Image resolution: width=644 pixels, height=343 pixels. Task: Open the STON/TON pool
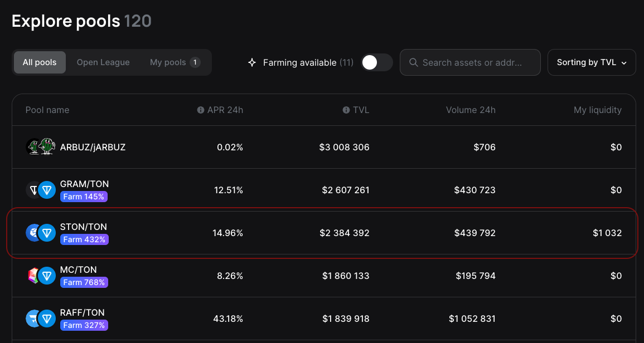pyautogui.click(x=323, y=233)
